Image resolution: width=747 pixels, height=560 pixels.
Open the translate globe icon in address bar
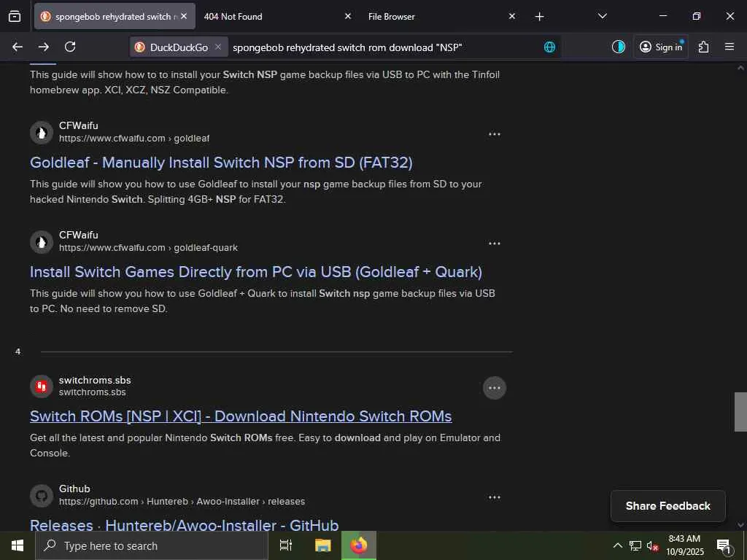click(549, 47)
